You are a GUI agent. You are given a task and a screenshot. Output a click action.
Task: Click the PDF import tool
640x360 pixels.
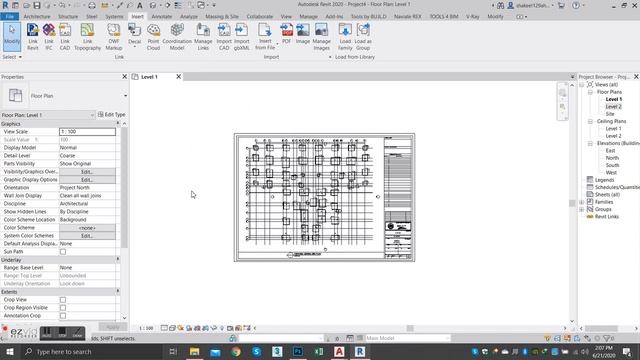[x=287, y=33]
